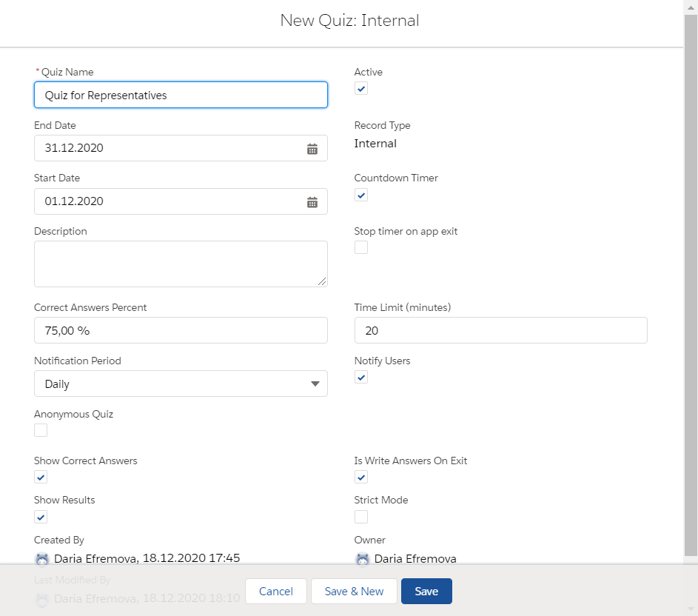Click the Save button
Image resolution: width=698 pixels, height=616 pixels.
click(x=426, y=591)
